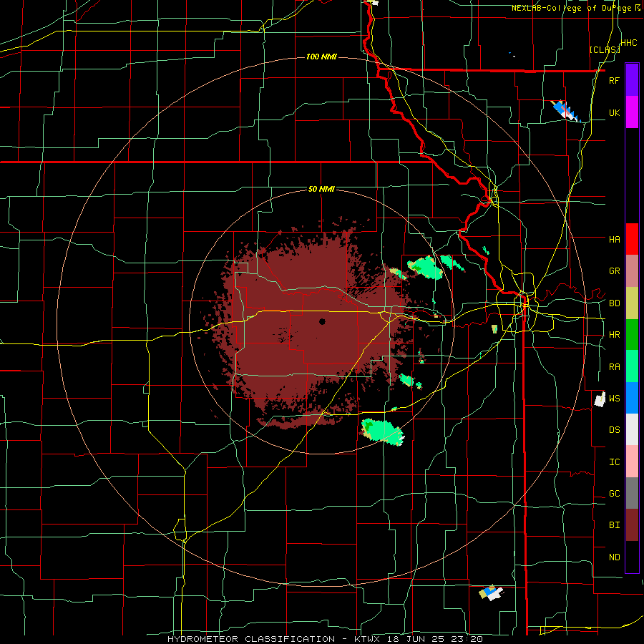Click the blue-white echo near the top right

pyautogui.click(x=565, y=110)
